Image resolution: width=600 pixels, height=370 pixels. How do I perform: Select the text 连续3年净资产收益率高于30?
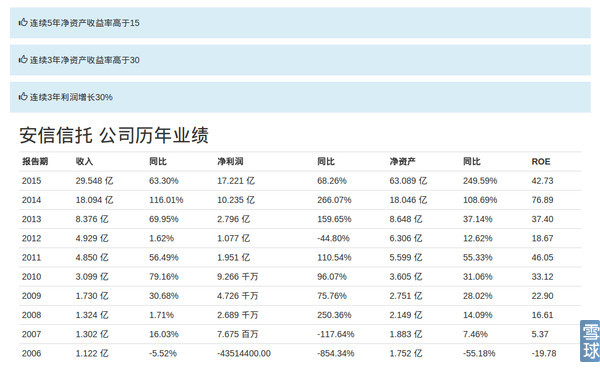[x=85, y=60]
